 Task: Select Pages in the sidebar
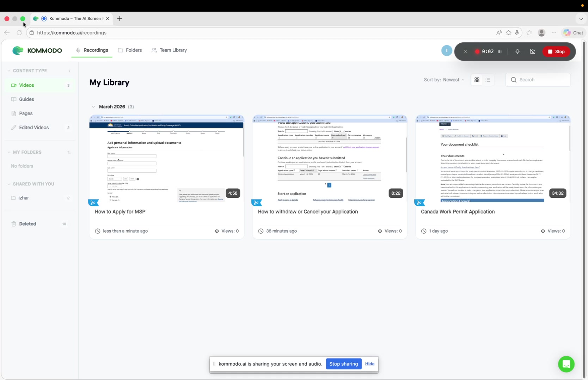pos(39,114)
